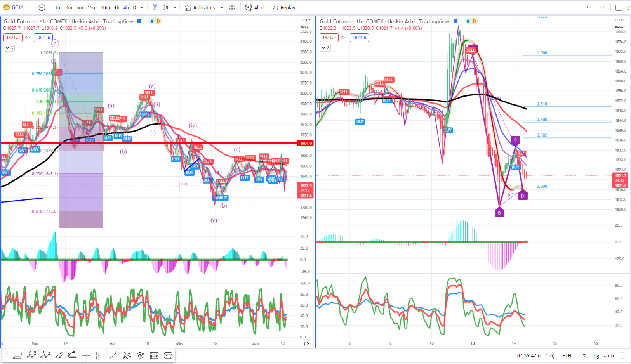This screenshot has height=364, width=631.
Task: Select the active 4h timeframe
Action: point(126,8)
